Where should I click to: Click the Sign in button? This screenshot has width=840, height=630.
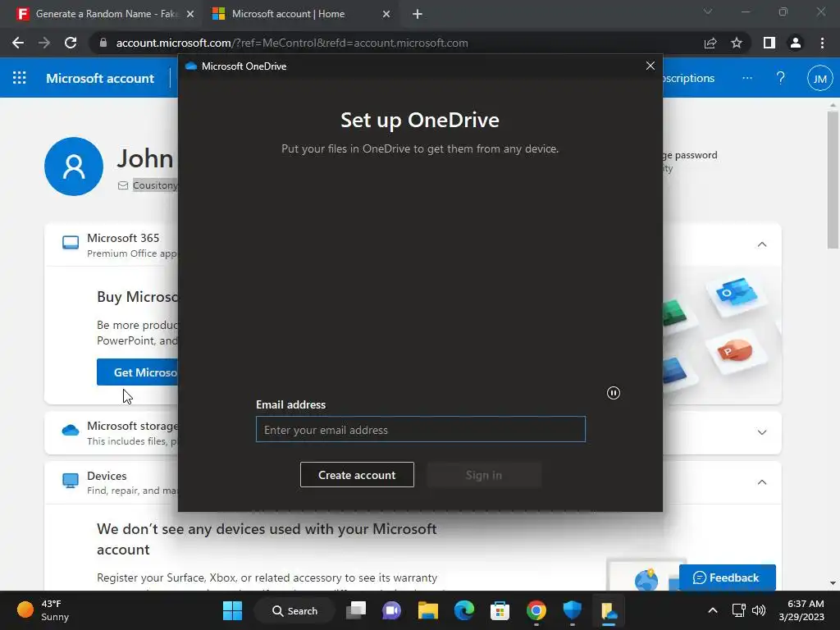tap(484, 475)
